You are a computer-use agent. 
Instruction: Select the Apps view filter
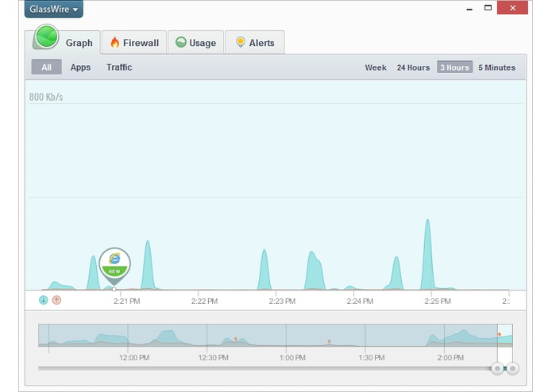[80, 67]
